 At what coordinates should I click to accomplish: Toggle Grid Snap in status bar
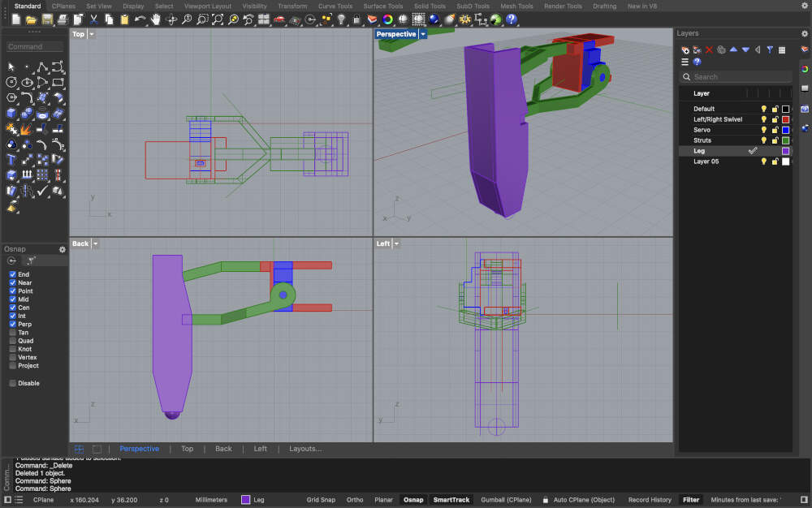pyautogui.click(x=321, y=500)
